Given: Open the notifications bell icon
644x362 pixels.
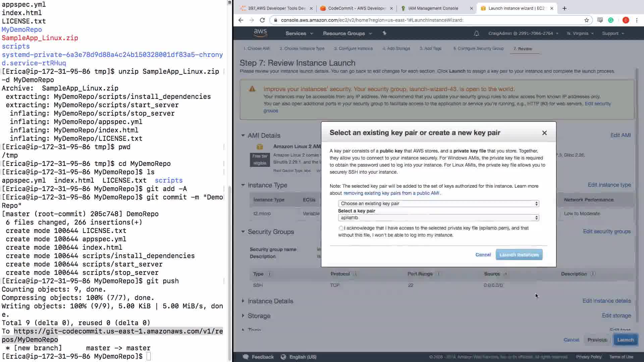Looking at the screenshot, I should click(x=476, y=34).
